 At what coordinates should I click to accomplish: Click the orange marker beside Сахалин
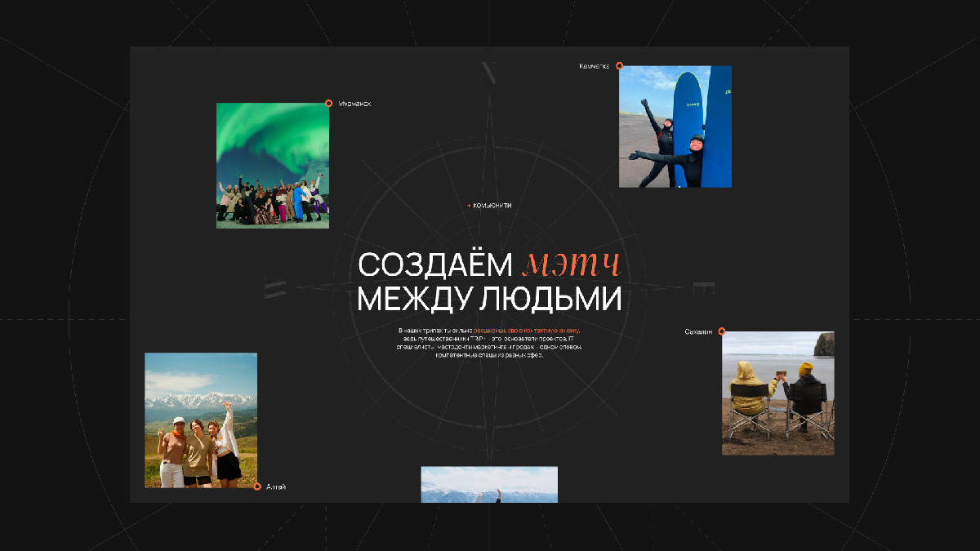[722, 331]
